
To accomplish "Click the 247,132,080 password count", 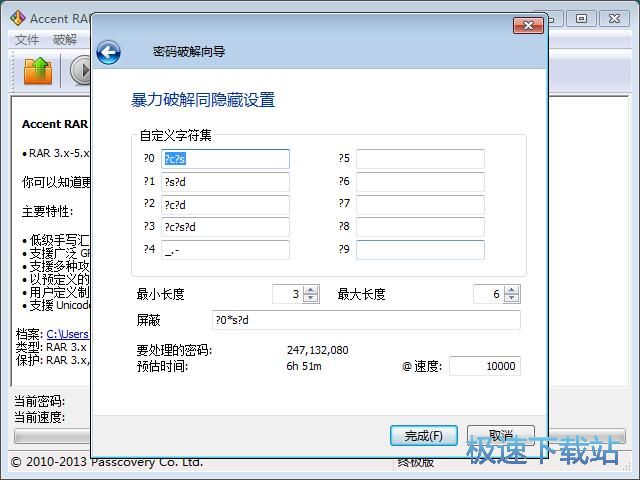I will [318, 350].
